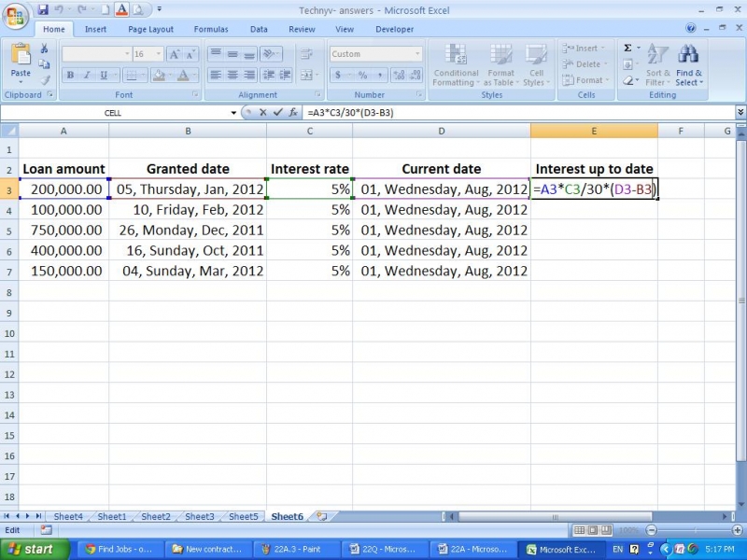747x560 pixels.
Task: Click the formula bar text =A3*C3/30*(D3-B3)
Action: coord(350,113)
